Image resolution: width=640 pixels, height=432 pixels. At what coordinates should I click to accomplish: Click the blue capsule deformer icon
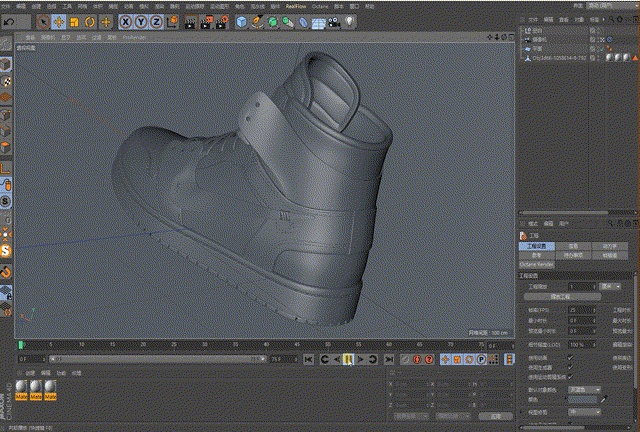point(303,22)
